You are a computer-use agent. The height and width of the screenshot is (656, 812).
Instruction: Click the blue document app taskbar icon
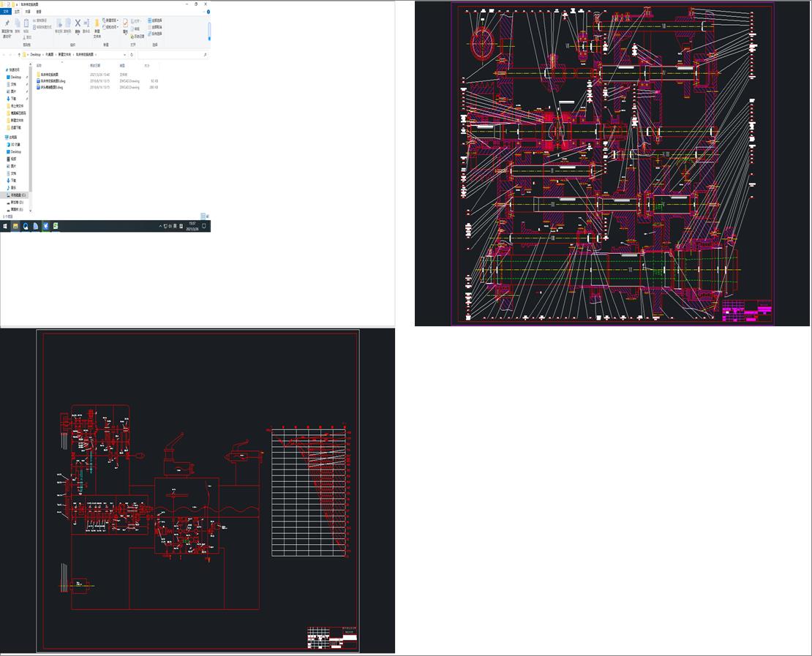point(36,226)
